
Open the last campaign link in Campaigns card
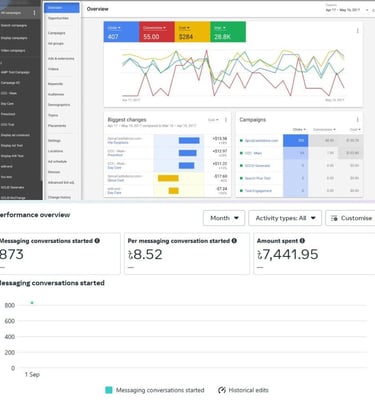click(x=258, y=191)
